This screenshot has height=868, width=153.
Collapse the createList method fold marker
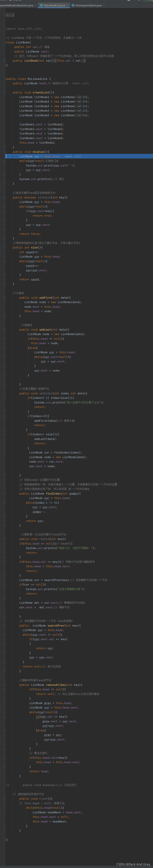coord(5,93)
